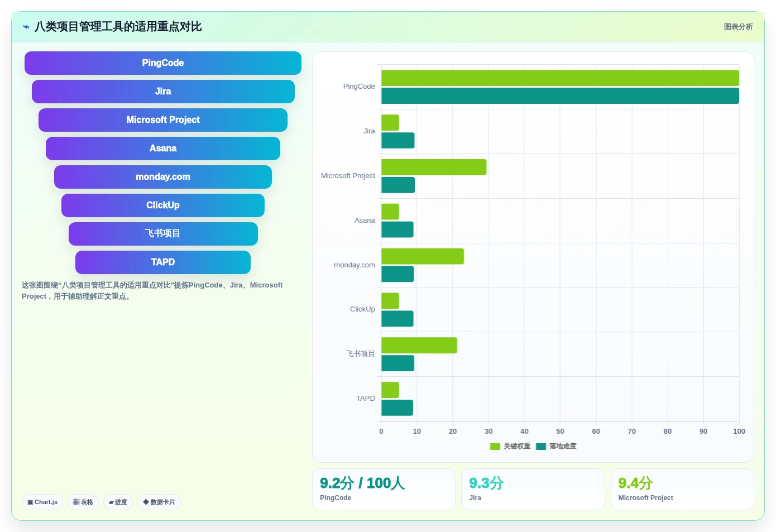Click Jira light green chart bar

click(x=390, y=123)
